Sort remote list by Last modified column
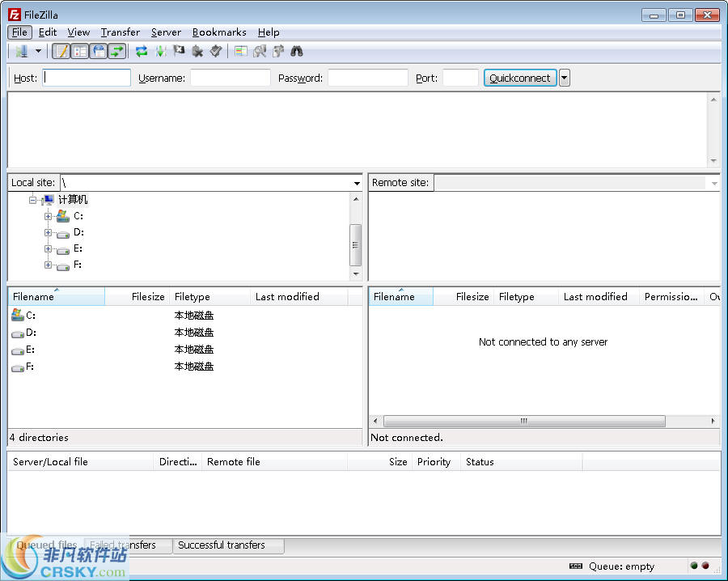This screenshot has width=728, height=581. click(x=599, y=297)
